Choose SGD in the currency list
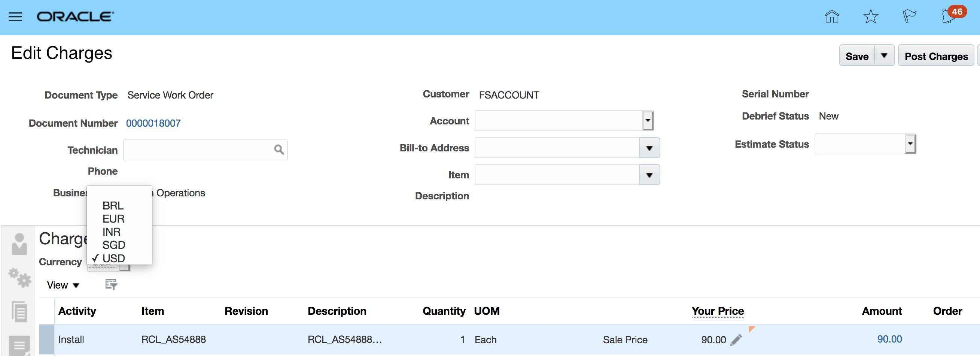This screenshot has width=980, height=356. [x=113, y=245]
